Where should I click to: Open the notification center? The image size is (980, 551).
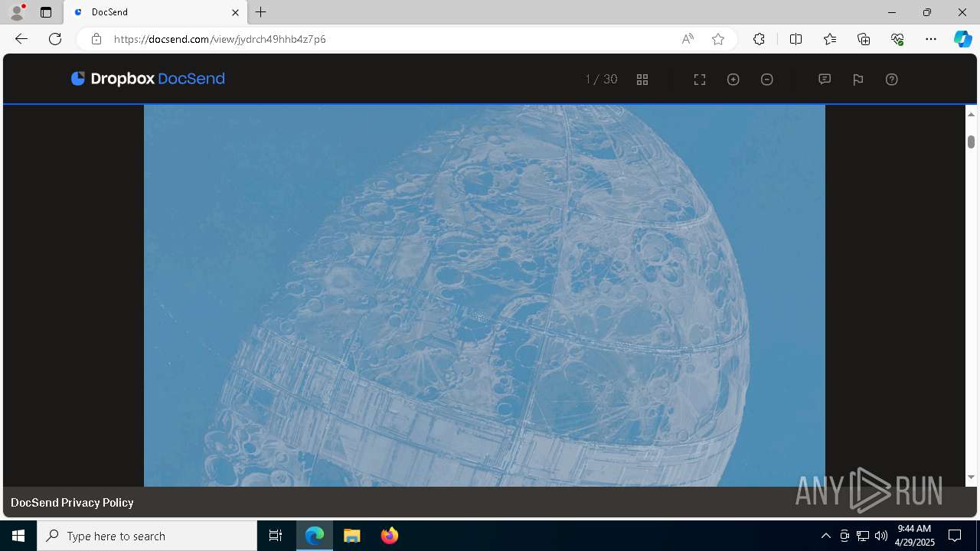click(x=955, y=536)
